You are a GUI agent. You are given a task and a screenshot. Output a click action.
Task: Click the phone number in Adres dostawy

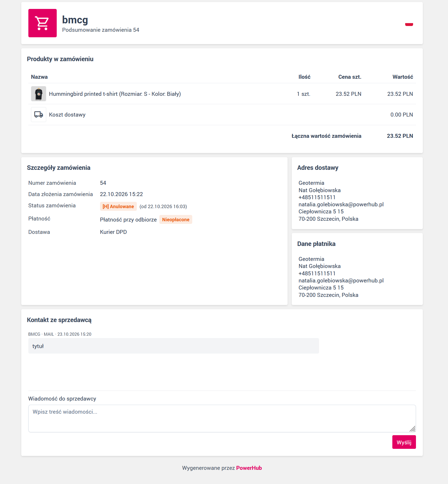click(x=317, y=197)
